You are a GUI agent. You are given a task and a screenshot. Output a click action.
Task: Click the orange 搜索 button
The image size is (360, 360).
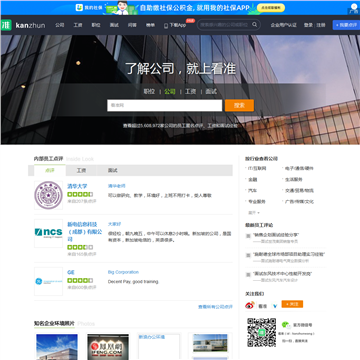(239, 105)
